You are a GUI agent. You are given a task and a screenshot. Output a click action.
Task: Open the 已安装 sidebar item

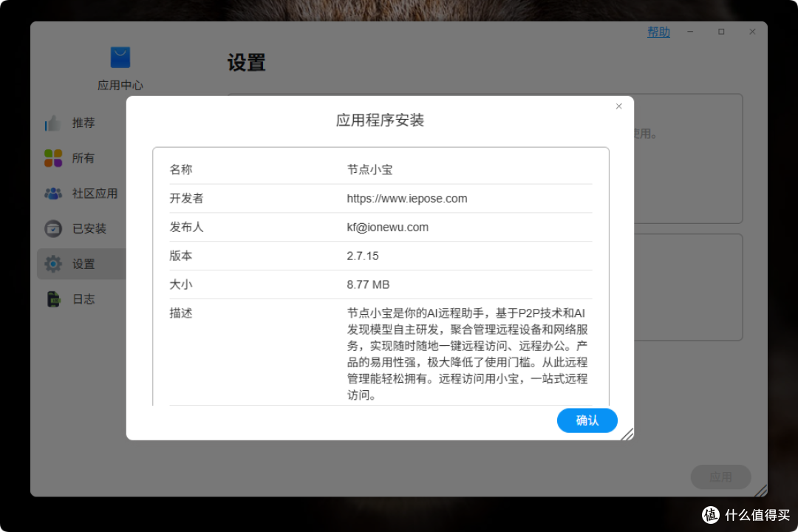tap(81, 228)
